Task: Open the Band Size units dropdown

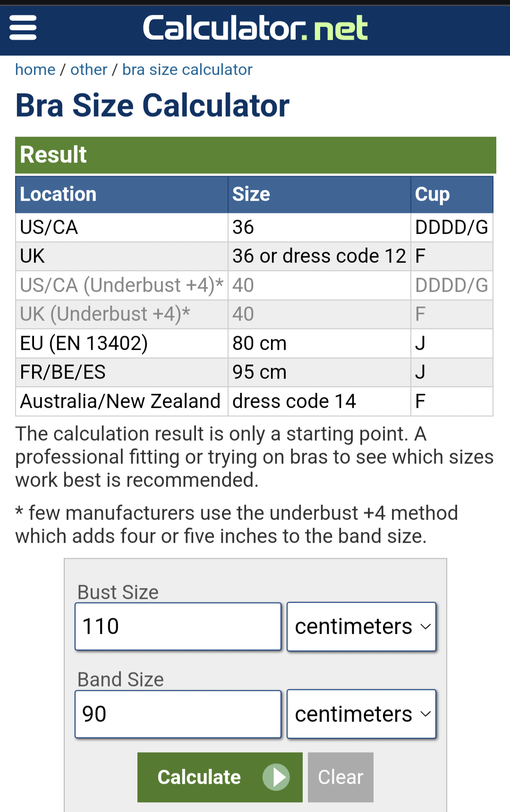Action: 361,714
